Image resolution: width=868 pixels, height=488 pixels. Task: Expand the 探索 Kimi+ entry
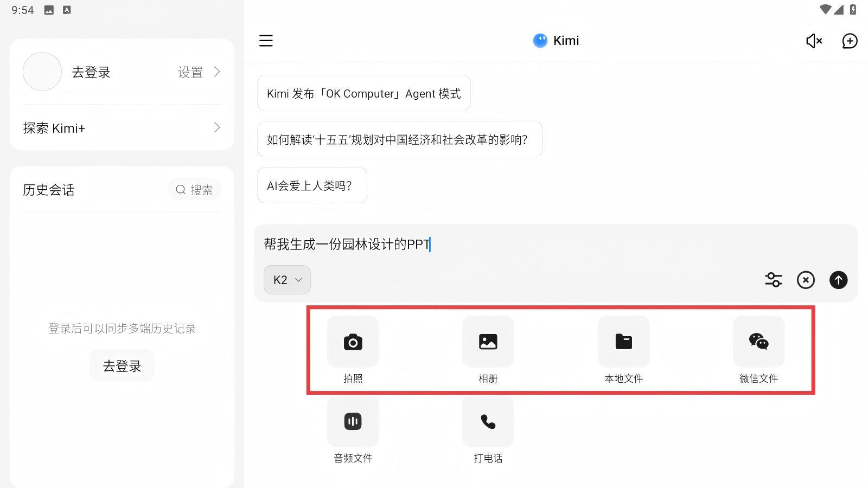(x=122, y=128)
